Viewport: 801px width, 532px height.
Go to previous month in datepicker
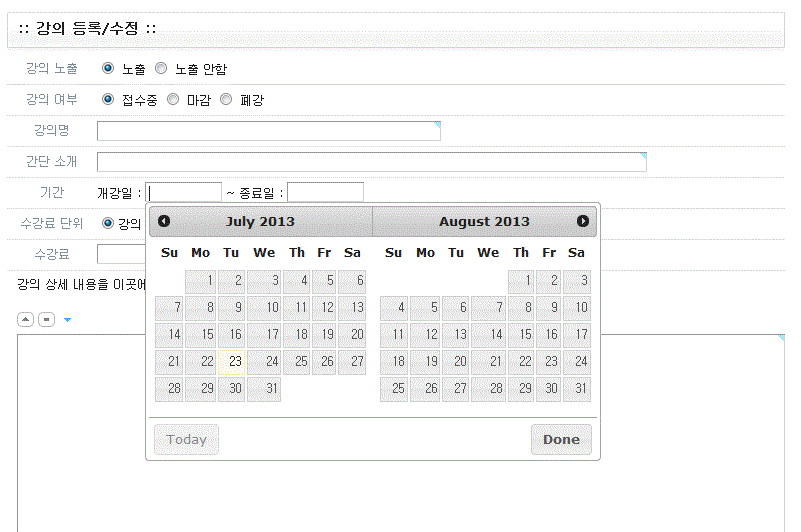pos(164,221)
